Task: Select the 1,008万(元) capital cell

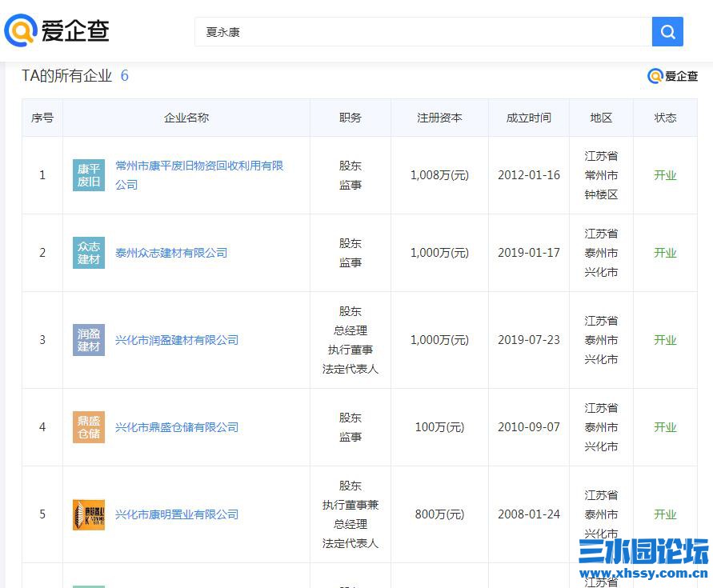Action: [439, 175]
